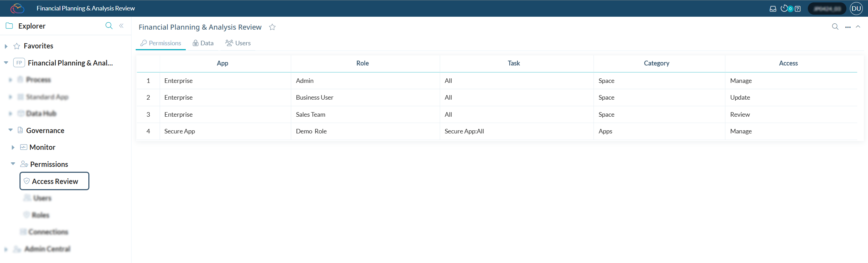
Task: Expand the Favorites tree node
Action: (x=6, y=46)
